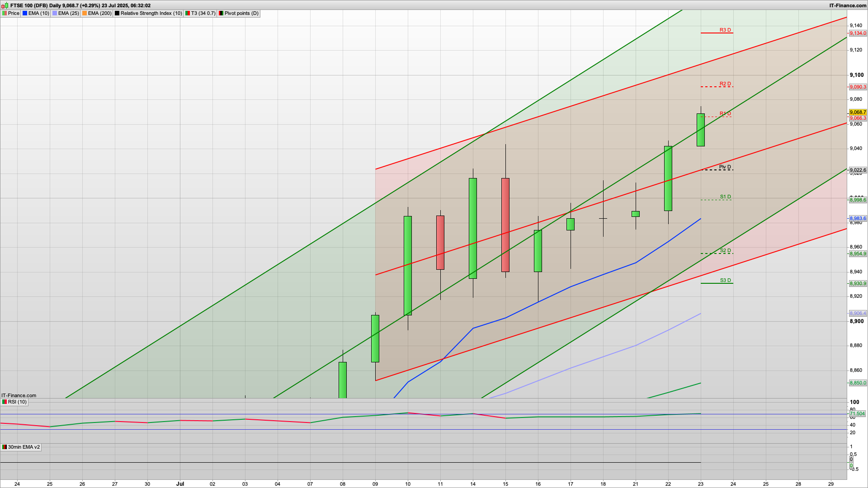Click the 8,930.9 price tag on the axis

pyautogui.click(x=858, y=283)
